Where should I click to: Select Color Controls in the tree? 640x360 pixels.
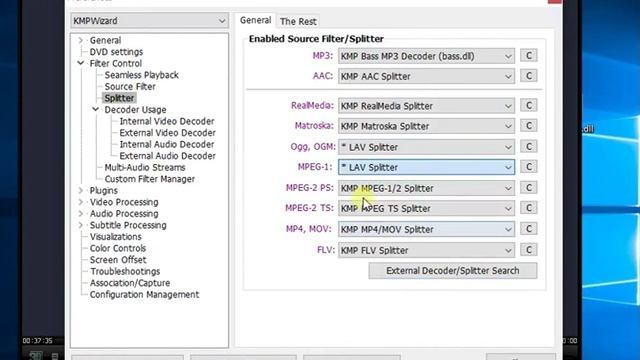click(x=118, y=248)
